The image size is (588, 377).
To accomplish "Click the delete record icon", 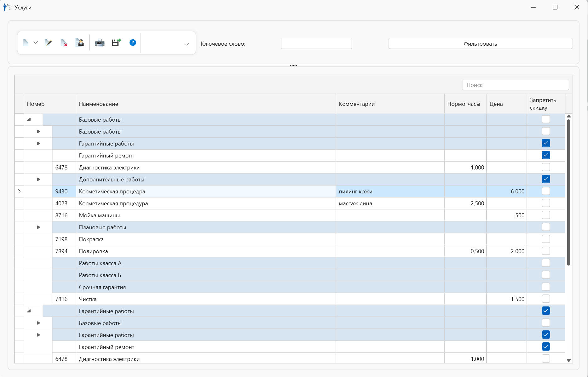I will [x=64, y=43].
